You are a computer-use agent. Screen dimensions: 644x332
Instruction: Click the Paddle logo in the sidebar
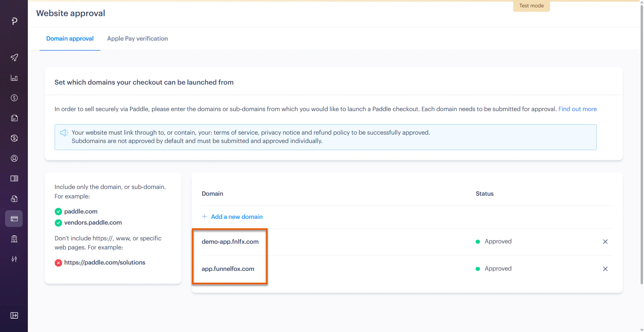14,21
